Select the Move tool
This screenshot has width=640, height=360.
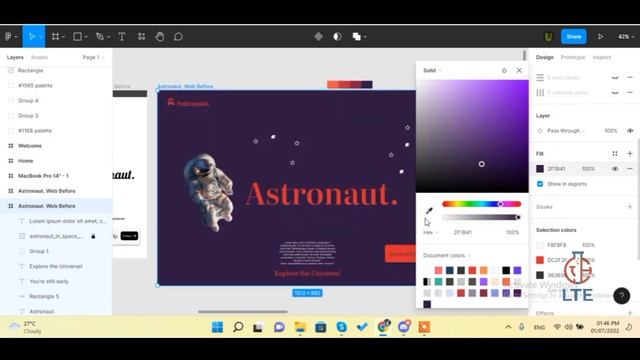(32, 37)
